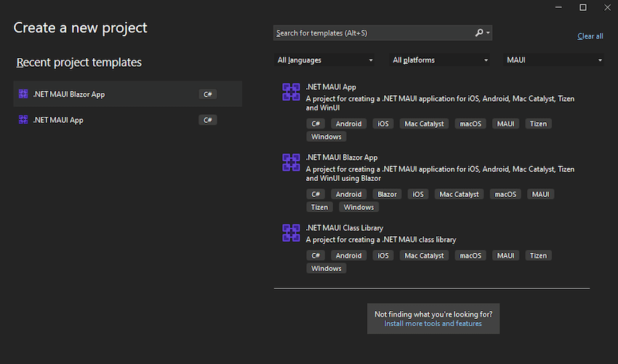Click Mac Catalyst tag under .NET MAUI App
Image resolution: width=618 pixels, height=364 pixels.
(424, 124)
